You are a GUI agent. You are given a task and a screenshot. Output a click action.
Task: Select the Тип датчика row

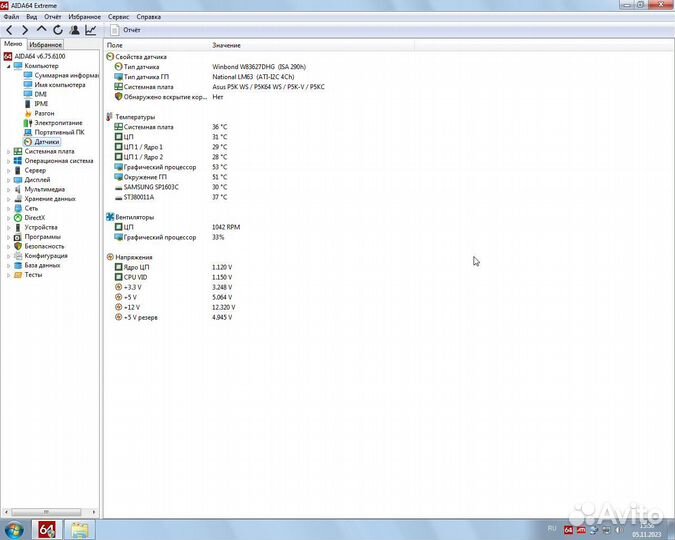pyautogui.click(x=210, y=67)
